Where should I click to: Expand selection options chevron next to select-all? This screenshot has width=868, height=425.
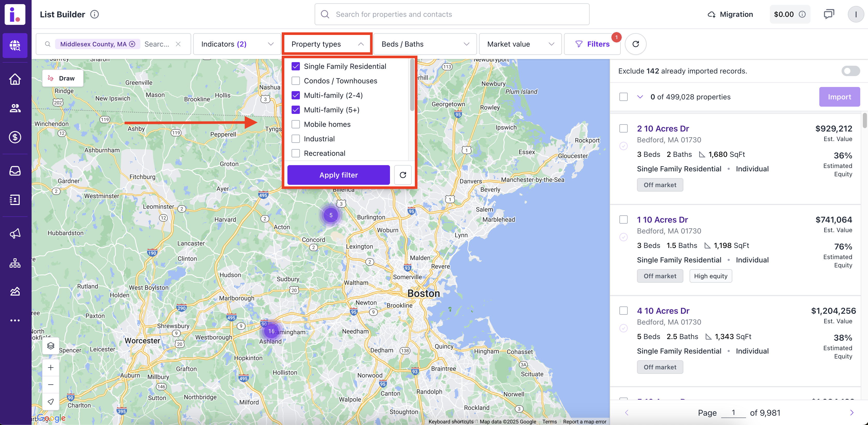(640, 97)
